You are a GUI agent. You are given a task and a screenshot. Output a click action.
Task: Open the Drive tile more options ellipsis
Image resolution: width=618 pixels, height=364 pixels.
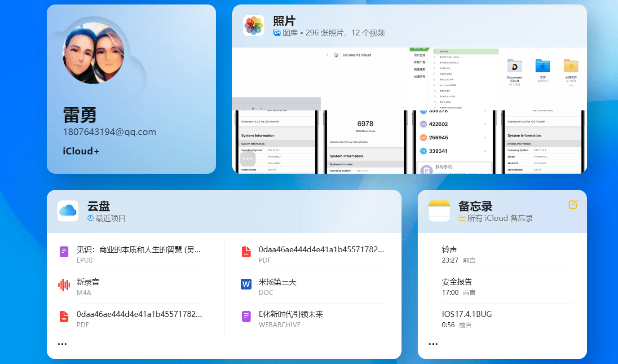tap(62, 344)
